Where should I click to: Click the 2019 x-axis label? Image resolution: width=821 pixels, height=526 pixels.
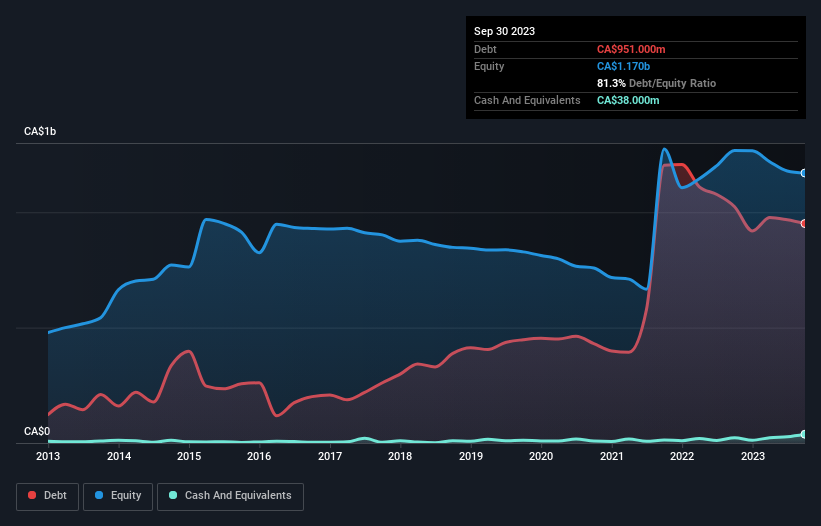pos(471,456)
